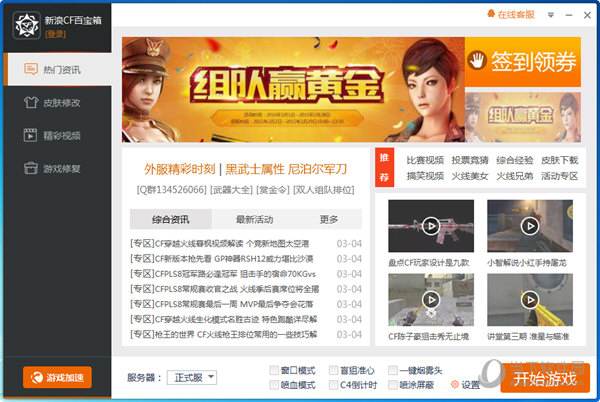This screenshot has width=600, height=402.
Task: Click the 搞笑视频 recommended link
Action: [x=425, y=176]
